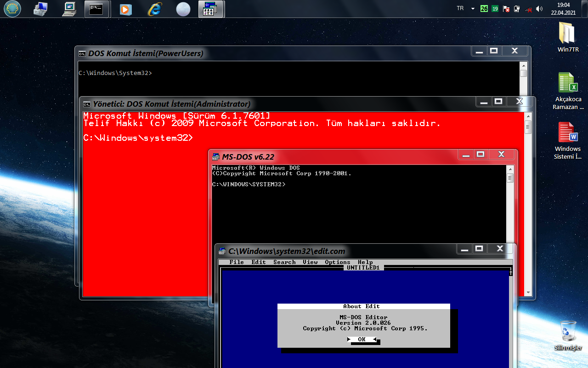The height and width of the screenshot is (368, 588).
Task: Click the C:\WINDOWS\SYSTEM32> prompt in MS-DOS window
Action: pos(249,184)
